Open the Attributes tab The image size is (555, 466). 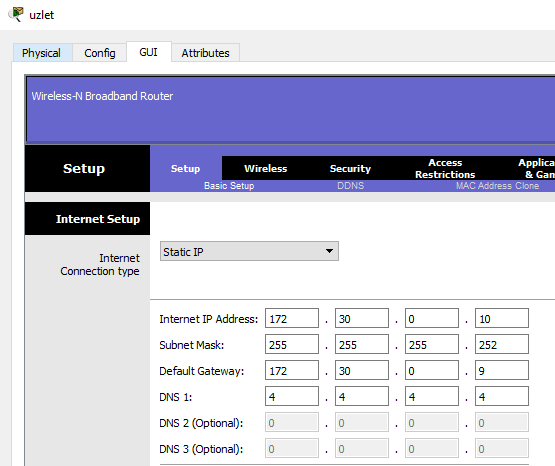206,53
